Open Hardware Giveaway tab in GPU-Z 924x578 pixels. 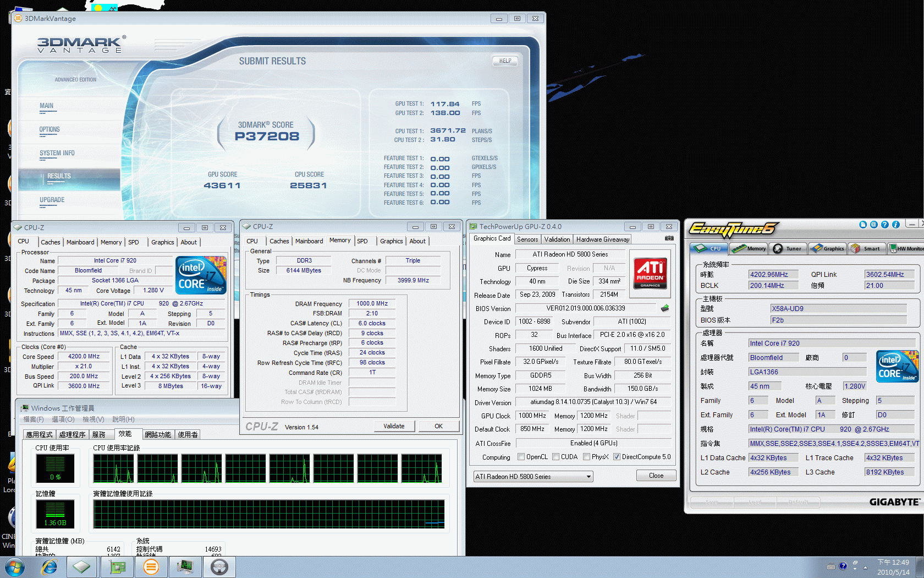(603, 239)
